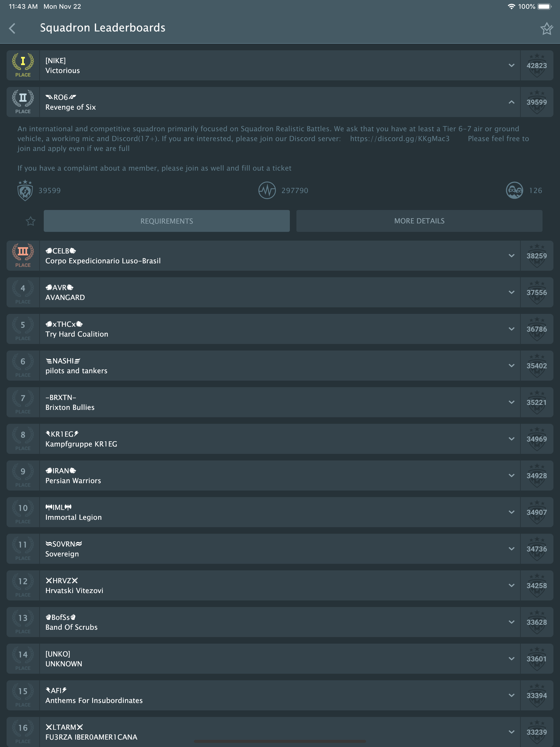The image size is (560, 747).
Task: Tap NIKE rating badge 42823
Action: pyautogui.click(x=537, y=65)
